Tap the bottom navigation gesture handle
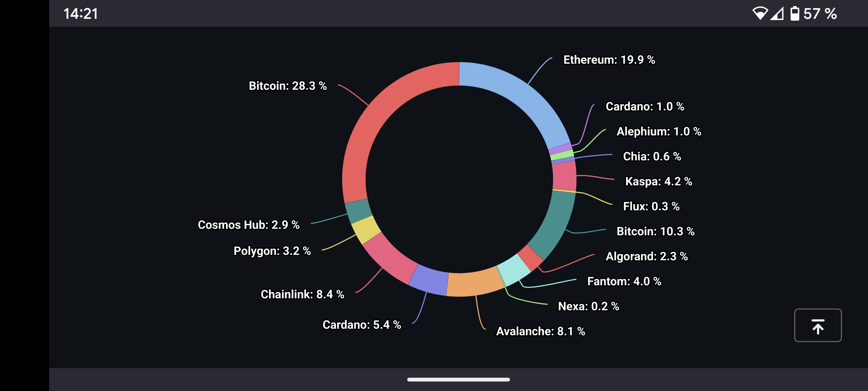Screen dimensions: 868x391 [459, 379]
